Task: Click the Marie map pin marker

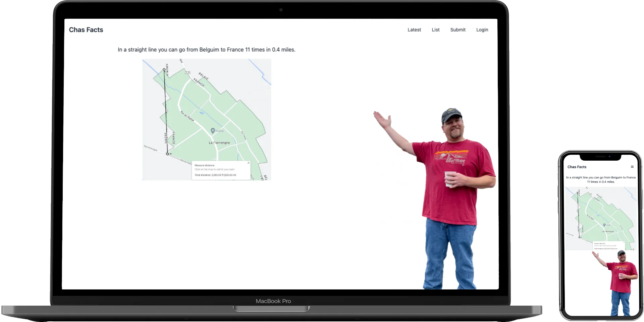Action: [213, 130]
